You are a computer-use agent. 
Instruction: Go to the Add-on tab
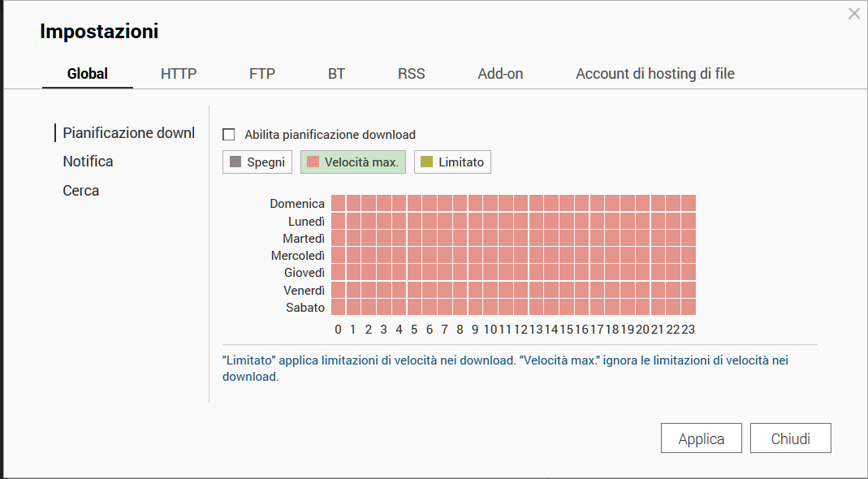click(x=500, y=74)
